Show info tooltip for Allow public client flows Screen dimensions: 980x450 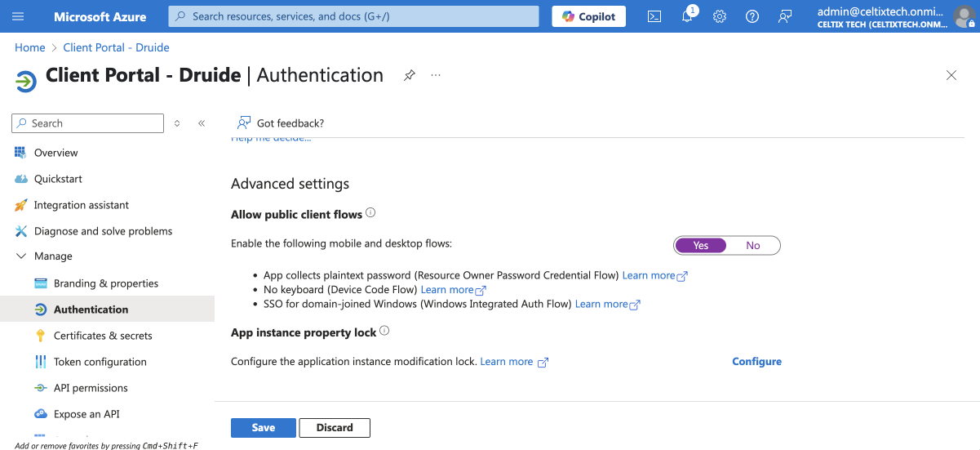(370, 213)
